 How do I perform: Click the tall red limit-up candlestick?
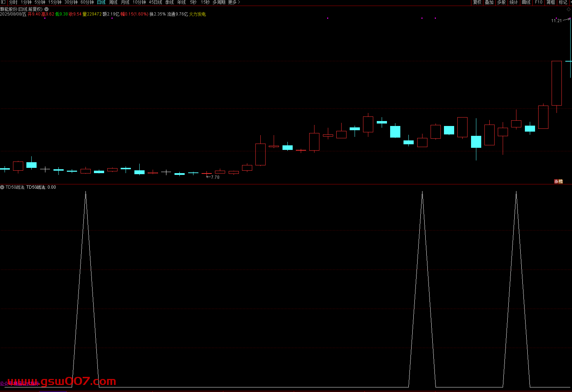[x=557, y=83]
